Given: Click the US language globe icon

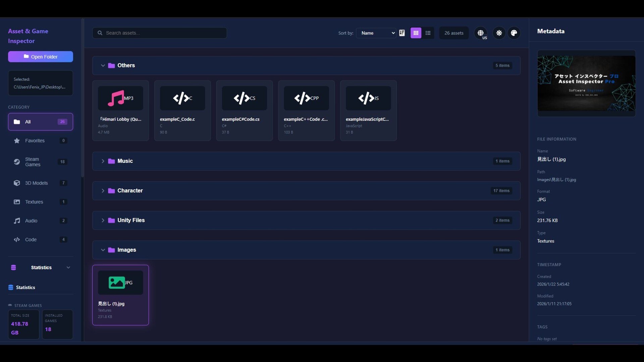Looking at the screenshot, I should (x=481, y=33).
